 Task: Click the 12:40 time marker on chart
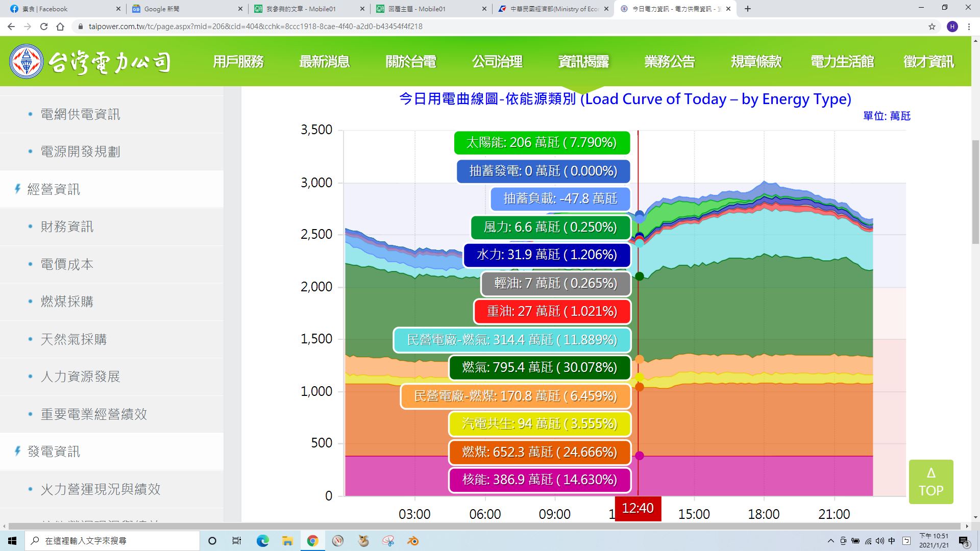point(638,508)
